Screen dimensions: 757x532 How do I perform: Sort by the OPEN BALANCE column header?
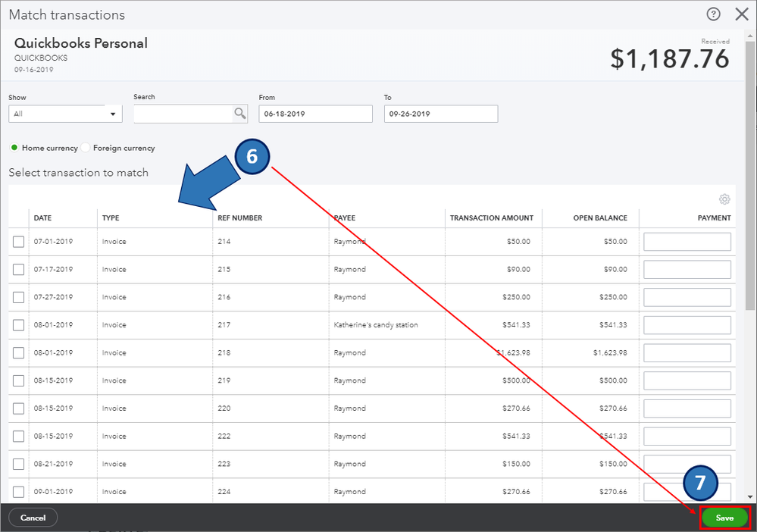pos(600,217)
